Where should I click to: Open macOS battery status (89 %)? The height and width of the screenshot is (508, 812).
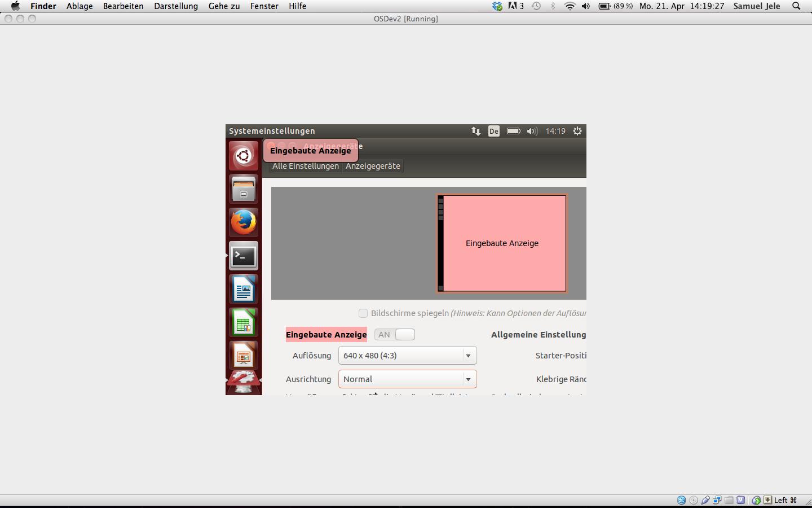[616, 6]
